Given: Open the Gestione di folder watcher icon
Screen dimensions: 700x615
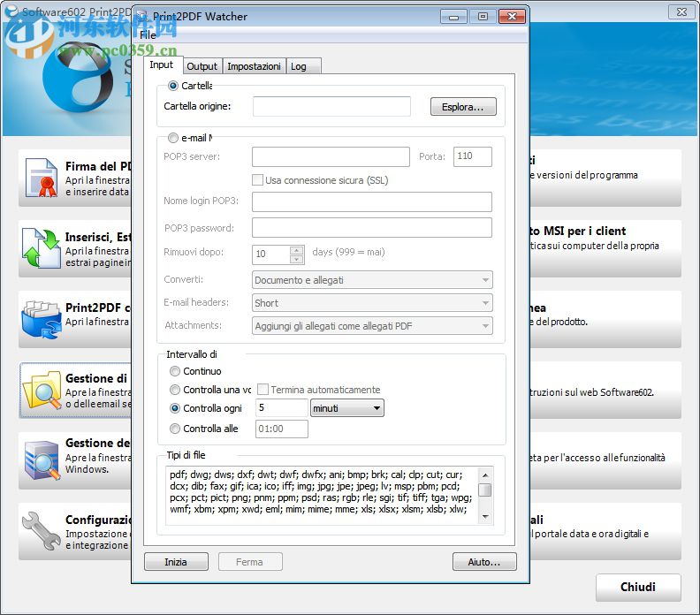Looking at the screenshot, I should tap(42, 390).
